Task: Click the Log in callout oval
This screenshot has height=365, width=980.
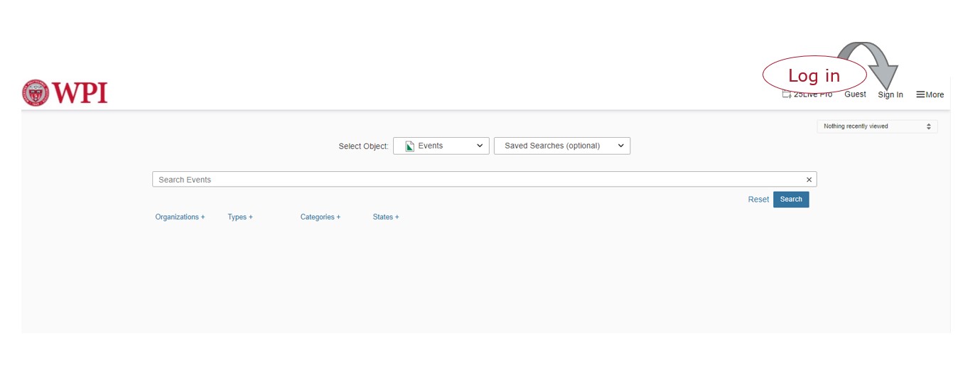Action: (814, 75)
